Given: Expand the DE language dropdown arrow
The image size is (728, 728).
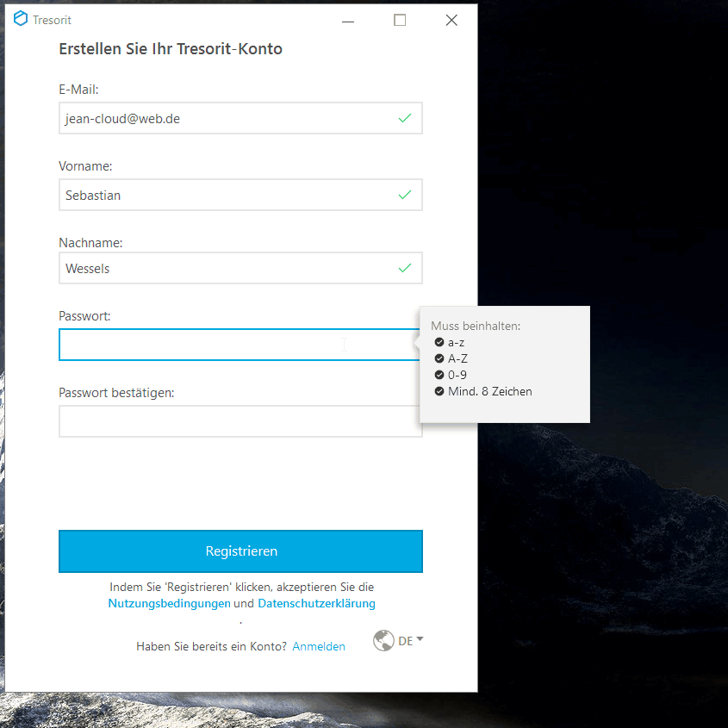Looking at the screenshot, I should [420, 639].
